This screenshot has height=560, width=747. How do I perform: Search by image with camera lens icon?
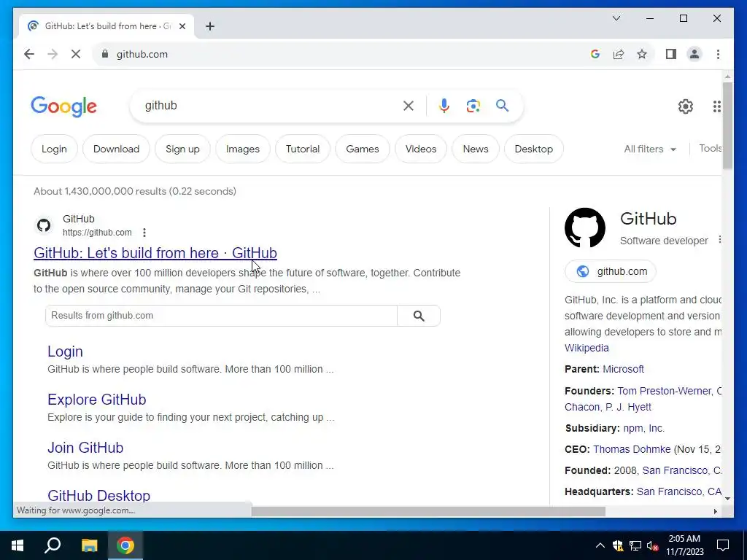(x=473, y=106)
